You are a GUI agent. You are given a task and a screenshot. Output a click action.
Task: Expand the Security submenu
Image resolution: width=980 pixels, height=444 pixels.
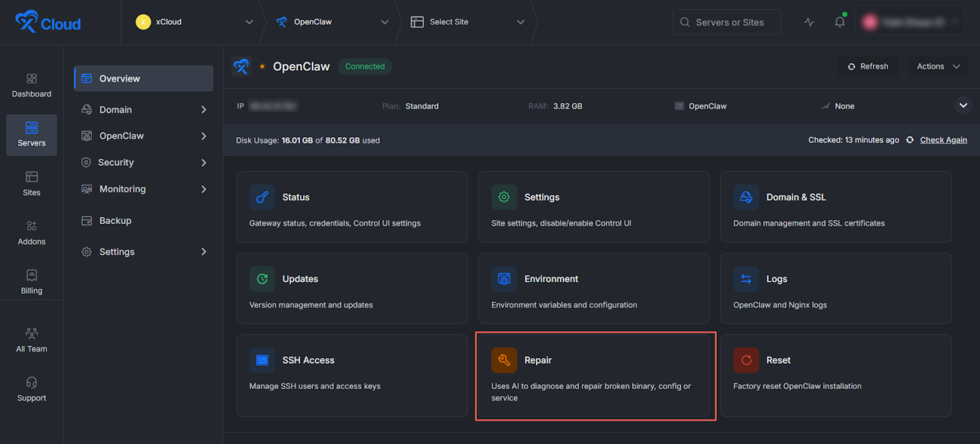point(204,162)
